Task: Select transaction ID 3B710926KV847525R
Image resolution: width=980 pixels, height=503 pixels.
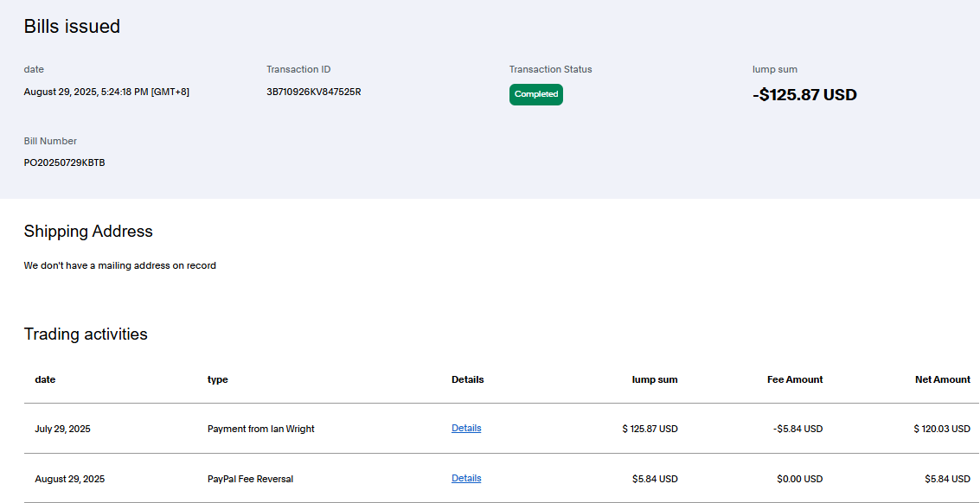Action: pyautogui.click(x=313, y=92)
